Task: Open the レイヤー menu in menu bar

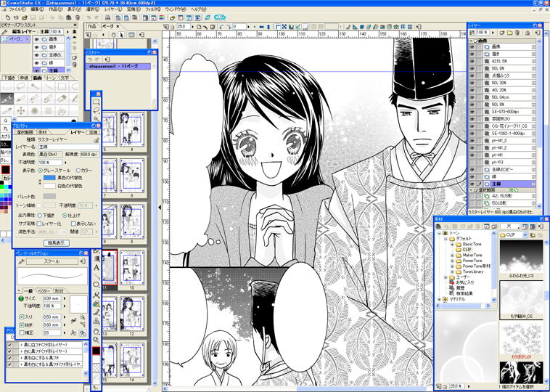Action: pos(113,9)
